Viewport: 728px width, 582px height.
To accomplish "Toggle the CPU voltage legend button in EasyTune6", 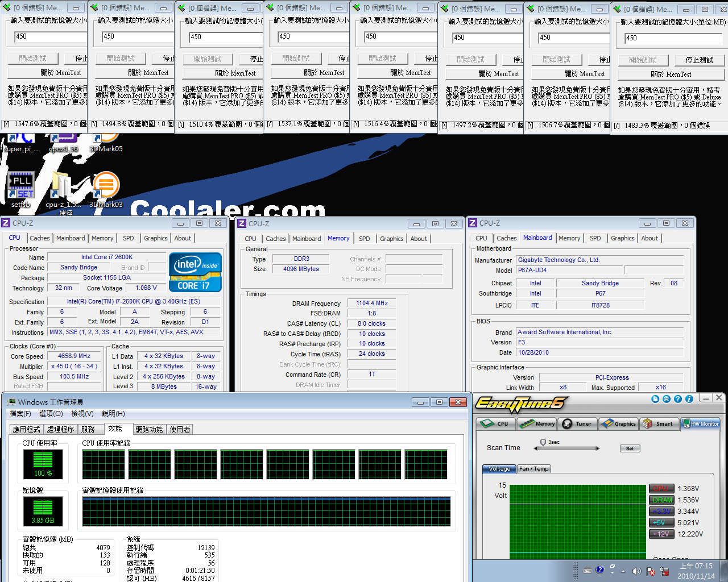I will 661,488.
